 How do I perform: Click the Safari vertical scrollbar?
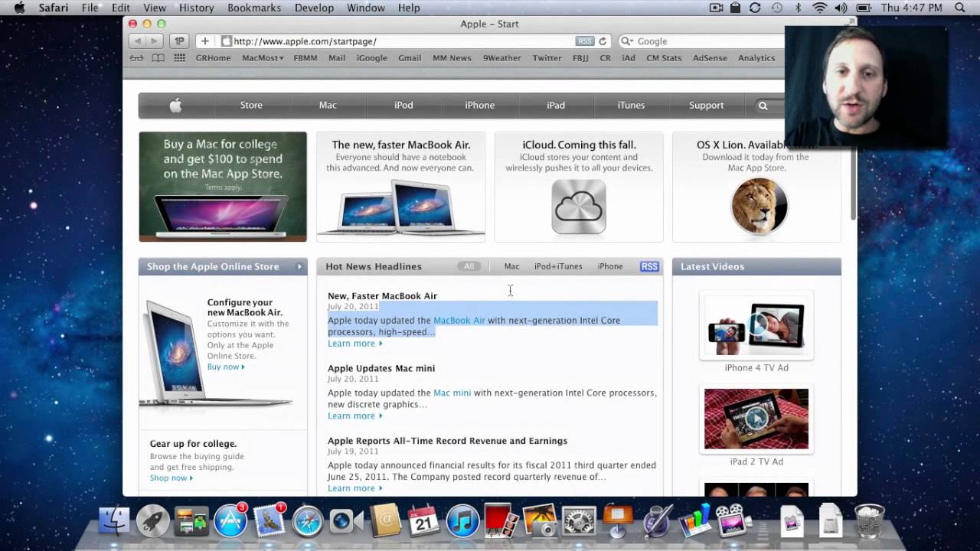pos(853,184)
